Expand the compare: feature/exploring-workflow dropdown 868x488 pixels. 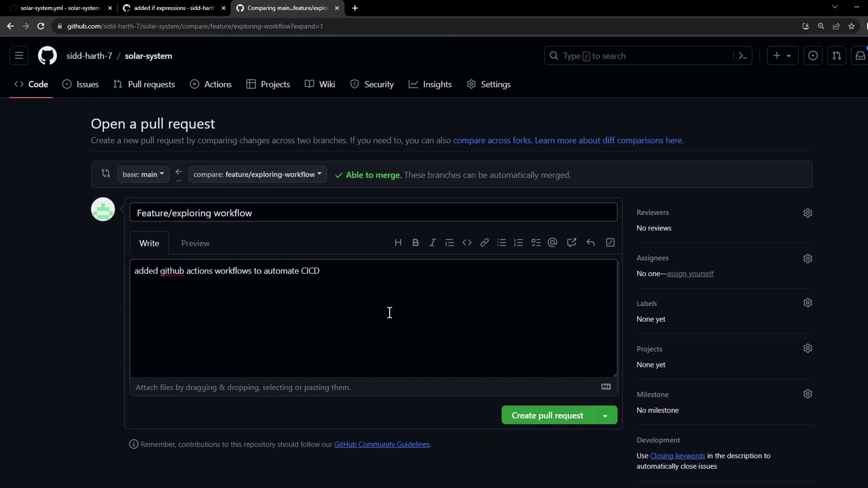257,174
